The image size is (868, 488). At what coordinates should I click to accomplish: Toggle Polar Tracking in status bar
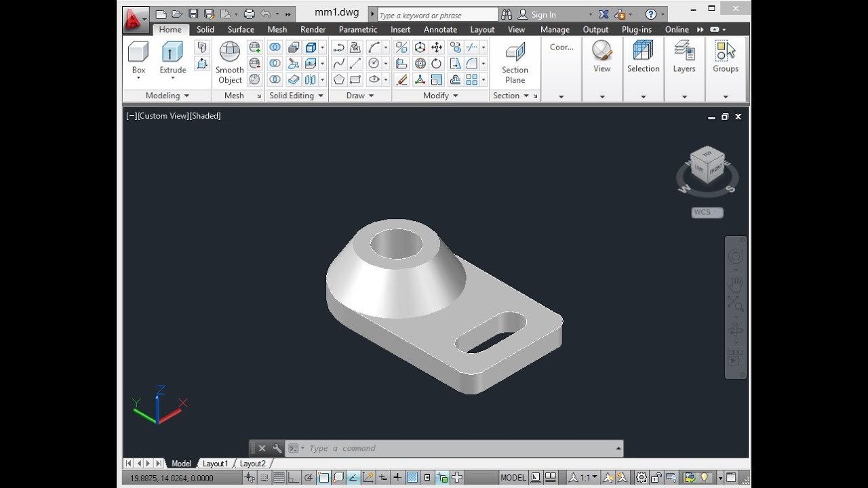pos(309,477)
